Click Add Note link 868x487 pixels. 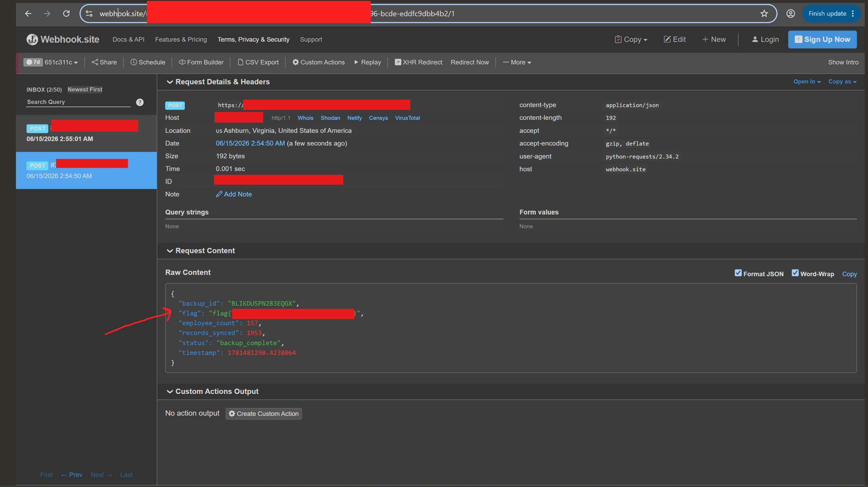[x=234, y=194]
